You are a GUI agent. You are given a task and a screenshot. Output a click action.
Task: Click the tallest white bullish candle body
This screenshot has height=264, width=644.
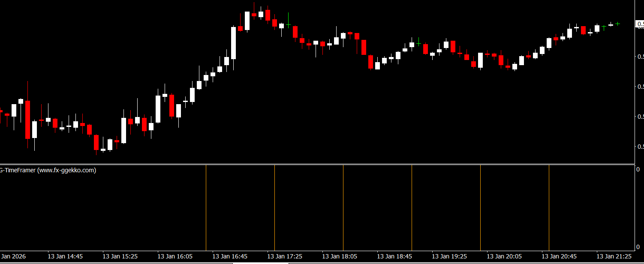click(x=234, y=43)
